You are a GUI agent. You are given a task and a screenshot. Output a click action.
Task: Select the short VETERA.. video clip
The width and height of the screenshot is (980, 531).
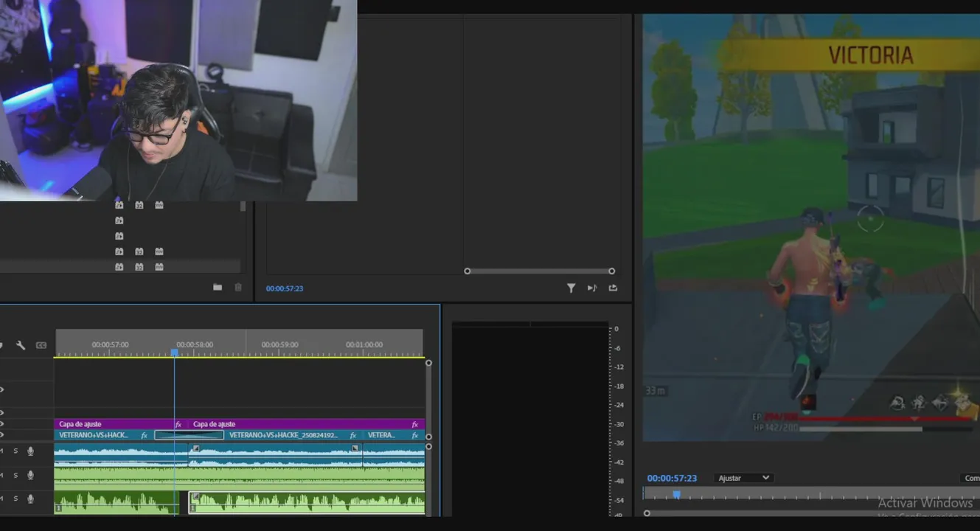click(394, 435)
